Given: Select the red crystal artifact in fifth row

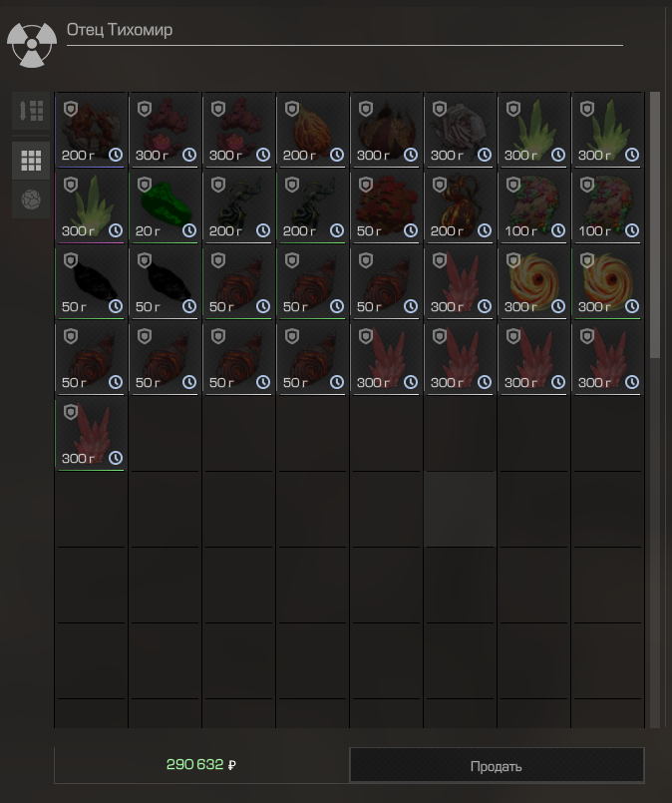Looking at the screenshot, I should pos(91,434).
